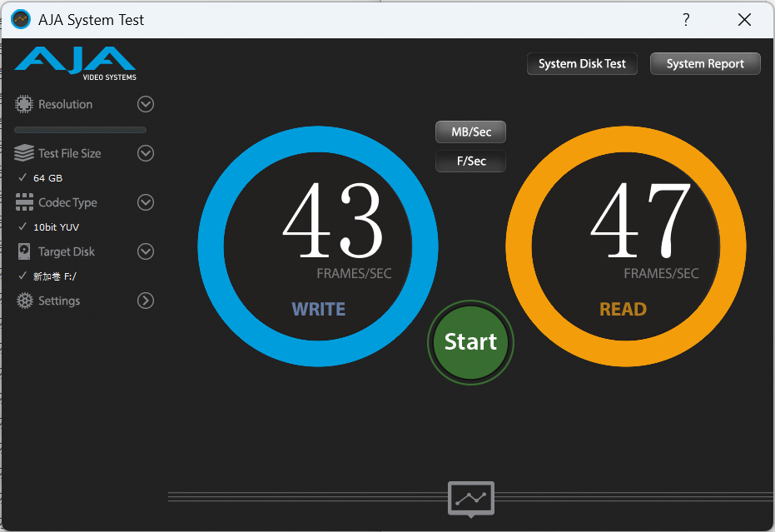
Task: Click the Test File Size stack icon
Action: pyautogui.click(x=23, y=153)
